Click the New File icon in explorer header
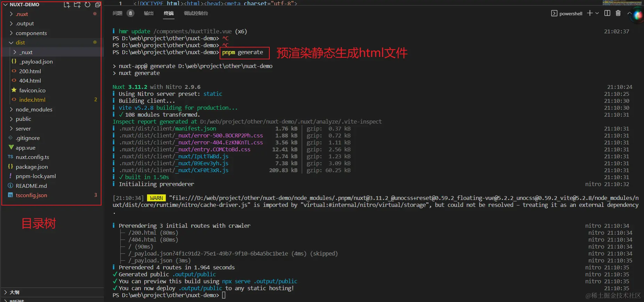644x302 pixels. click(x=67, y=5)
